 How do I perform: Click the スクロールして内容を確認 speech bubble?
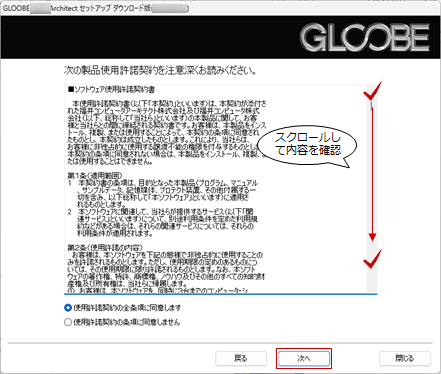pyautogui.click(x=308, y=145)
